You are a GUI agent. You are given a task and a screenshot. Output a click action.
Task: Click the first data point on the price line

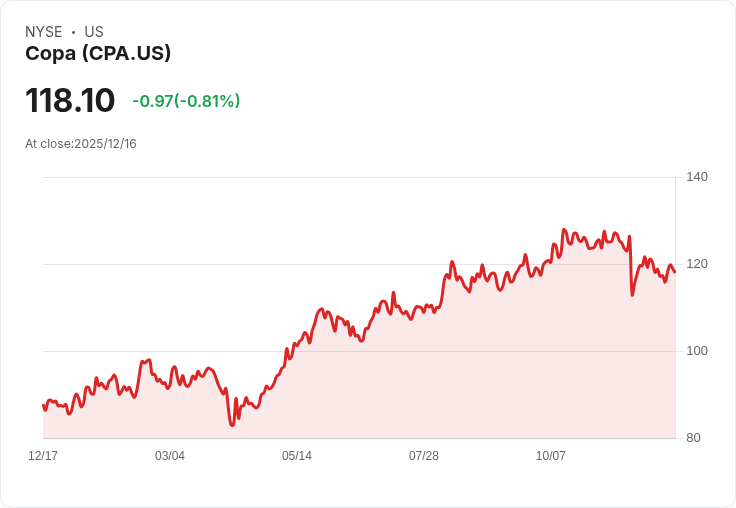(43, 405)
